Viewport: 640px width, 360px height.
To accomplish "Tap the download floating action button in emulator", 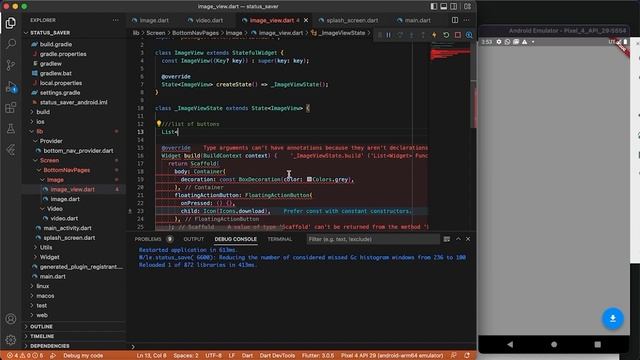I will (x=613, y=318).
